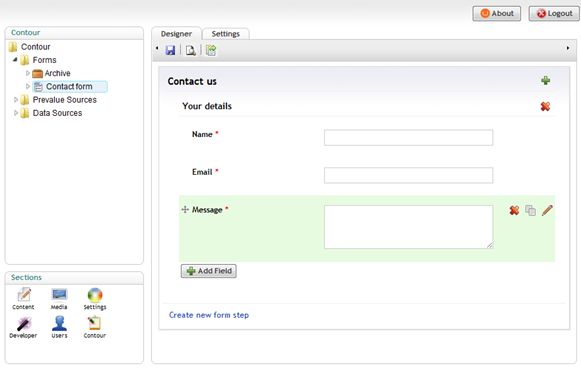This screenshot has height=368, width=581.
Task: Delete the Your details fieldset
Action: (545, 106)
